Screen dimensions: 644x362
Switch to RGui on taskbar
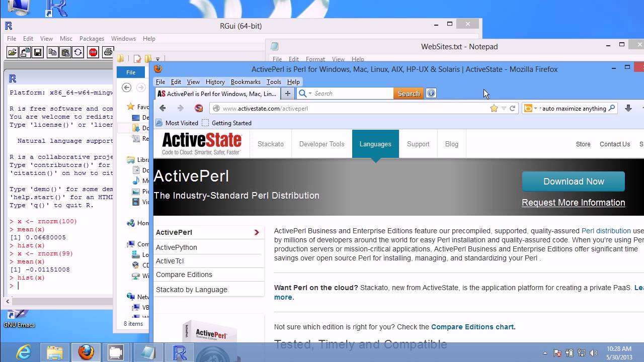pyautogui.click(x=180, y=352)
